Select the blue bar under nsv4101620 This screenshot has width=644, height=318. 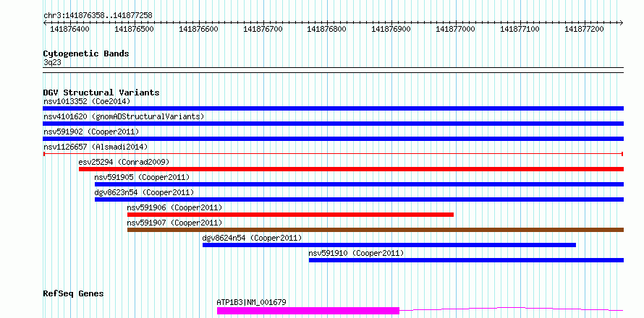(333, 124)
